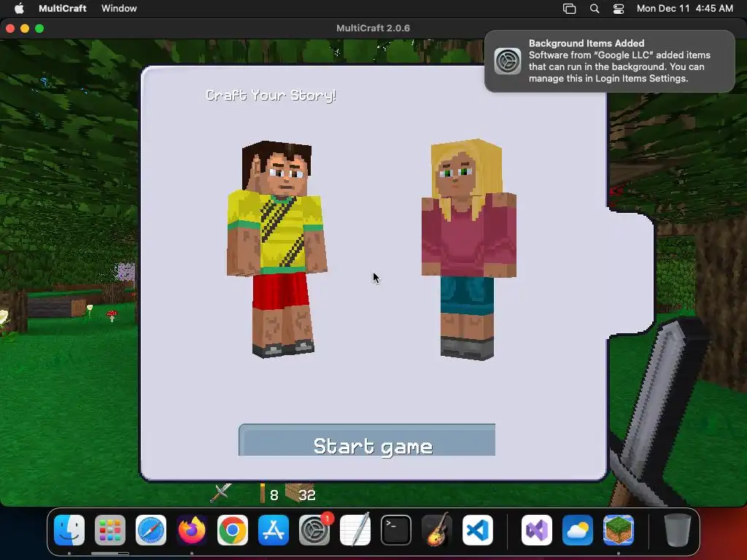The image size is (747, 560).
Task: Zoom the MultiCraft window with green button
Action: [39, 28]
